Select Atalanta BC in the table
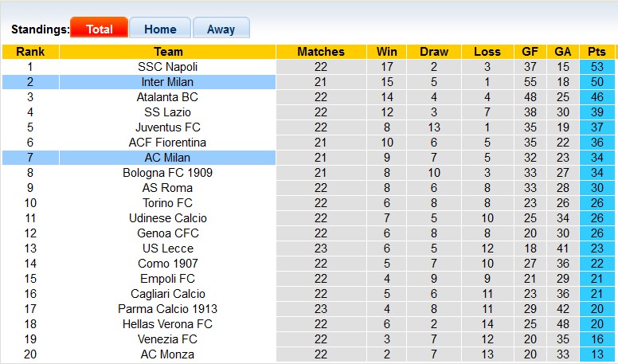Viewport: 618px width, 364px height. 167,97
